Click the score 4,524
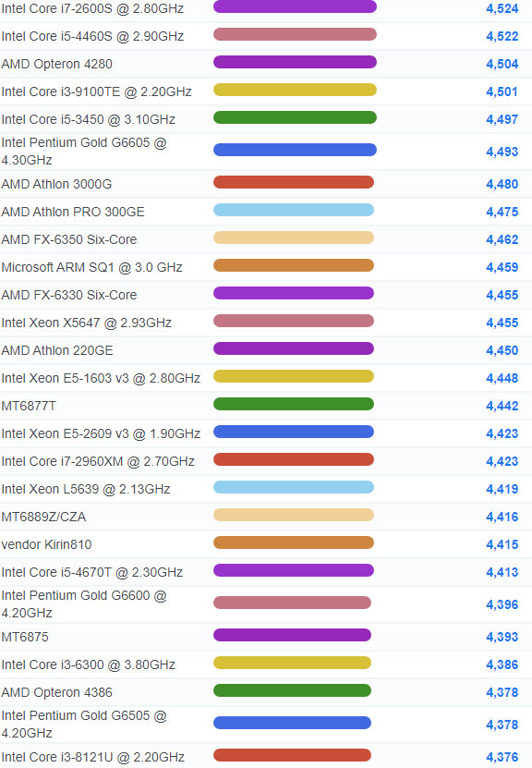 502,9
